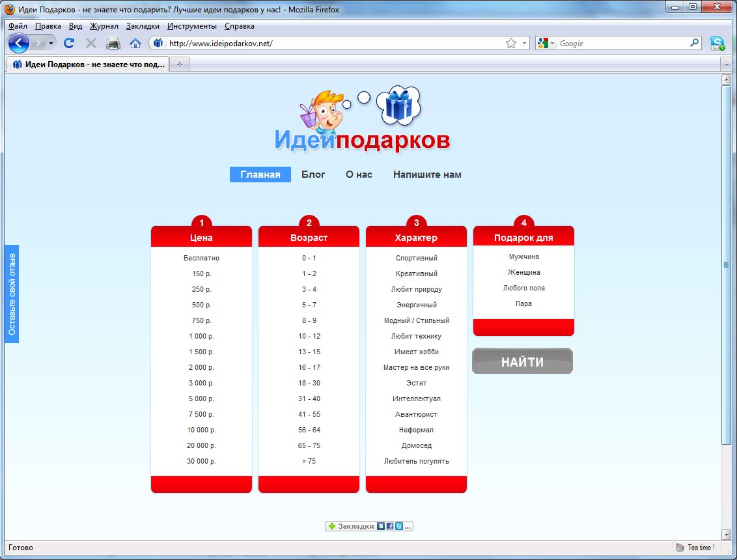Click the Home icon in the toolbar

(135, 44)
